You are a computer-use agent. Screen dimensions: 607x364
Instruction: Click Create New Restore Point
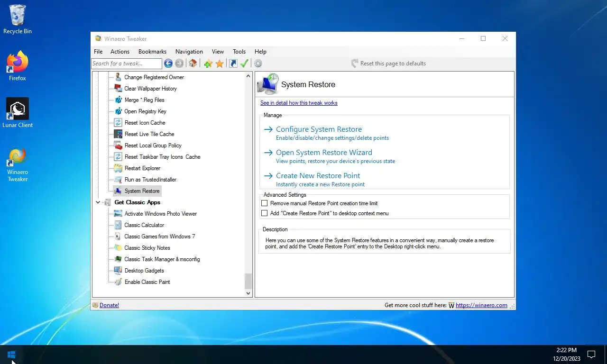pos(318,176)
